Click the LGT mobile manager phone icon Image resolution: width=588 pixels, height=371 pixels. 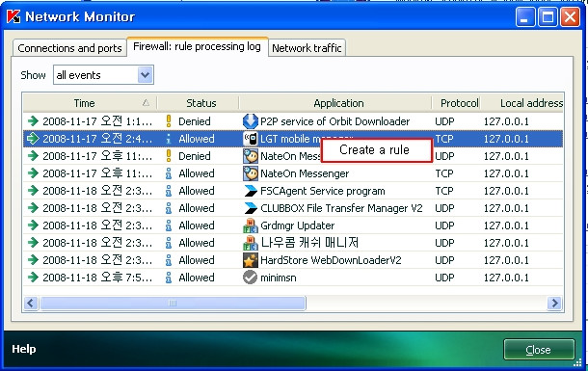[250, 139]
